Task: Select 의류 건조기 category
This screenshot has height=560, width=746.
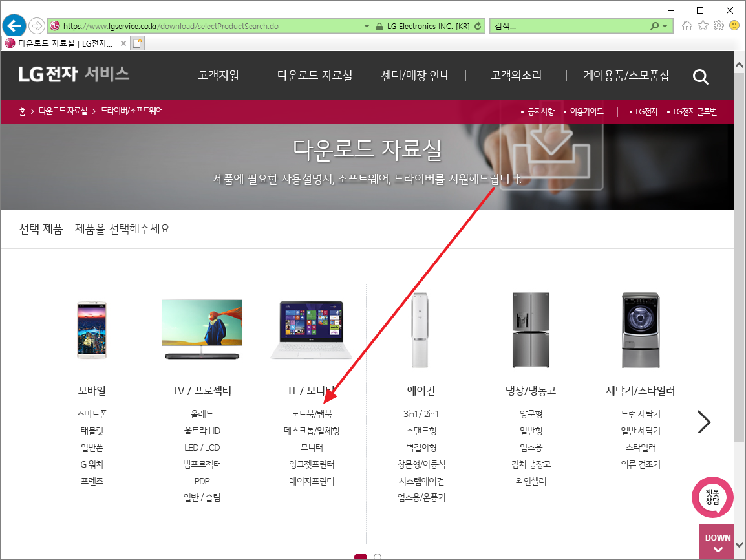Action: [641, 464]
